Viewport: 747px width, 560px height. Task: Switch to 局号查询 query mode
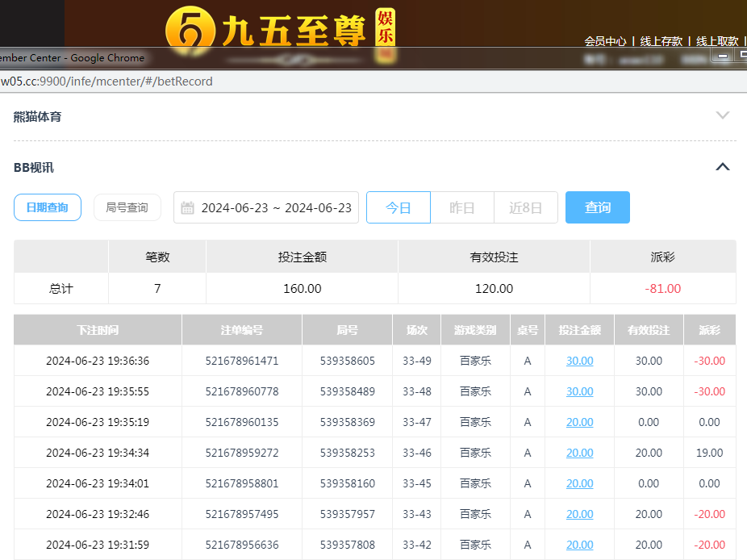click(127, 207)
